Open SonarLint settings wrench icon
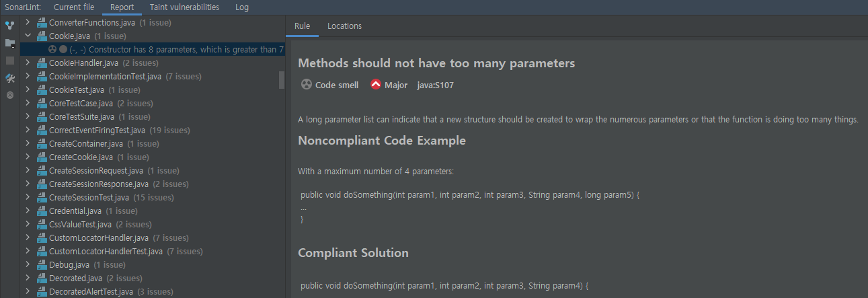This screenshot has height=298, width=868. coord(9,78)
